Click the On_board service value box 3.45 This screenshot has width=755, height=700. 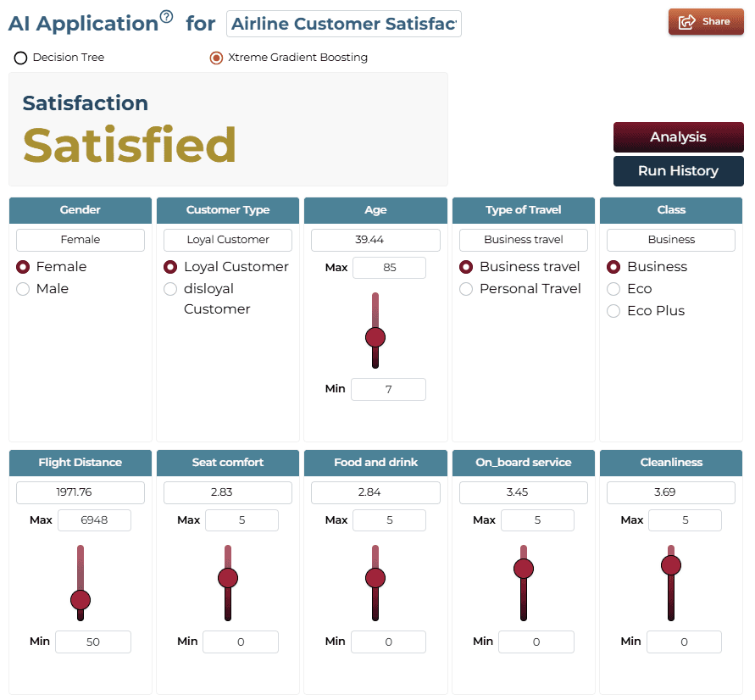(524, 492)
